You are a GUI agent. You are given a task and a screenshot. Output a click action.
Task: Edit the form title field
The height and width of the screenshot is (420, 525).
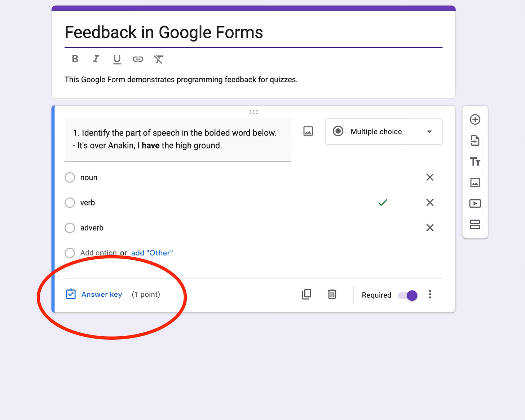pos(253,32)
